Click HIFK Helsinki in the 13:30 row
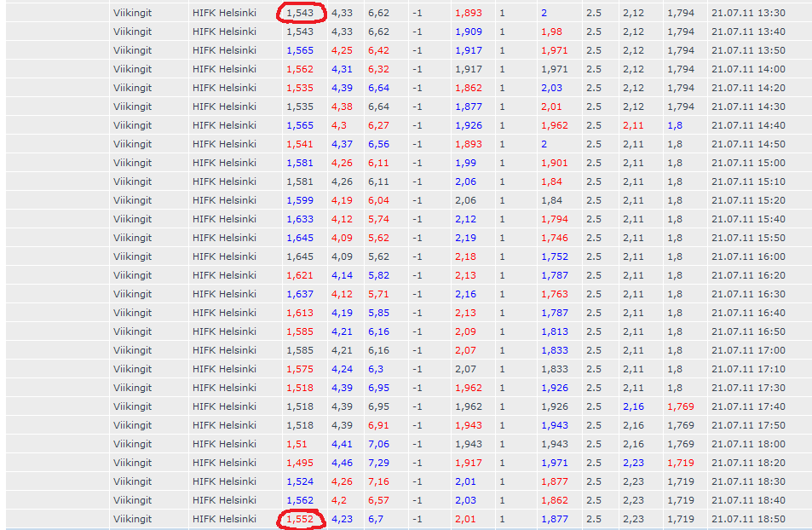 (224, 13)
